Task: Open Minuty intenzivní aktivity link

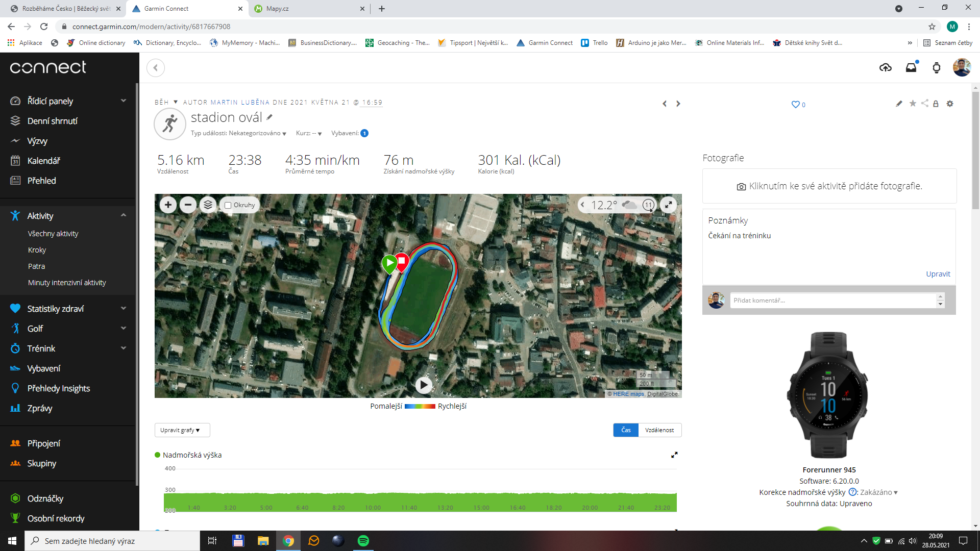Action: (67, 283)
